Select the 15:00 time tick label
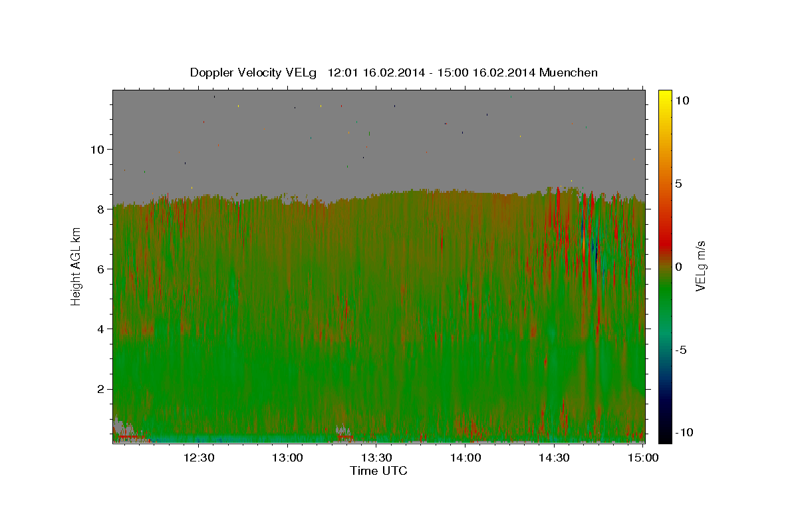Screen dimensions: 798x532 [643, 458]
